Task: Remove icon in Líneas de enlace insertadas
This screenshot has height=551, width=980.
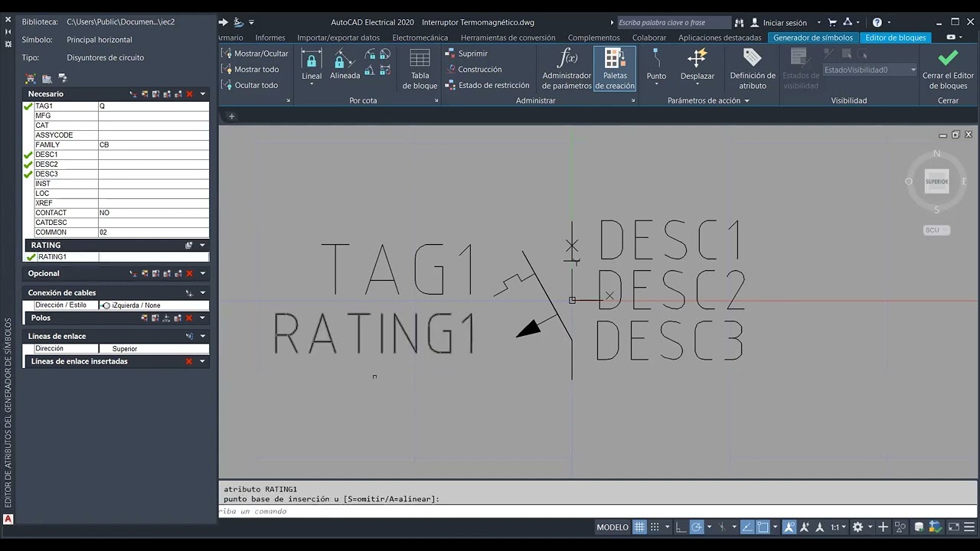Action: tap(189, 361)
